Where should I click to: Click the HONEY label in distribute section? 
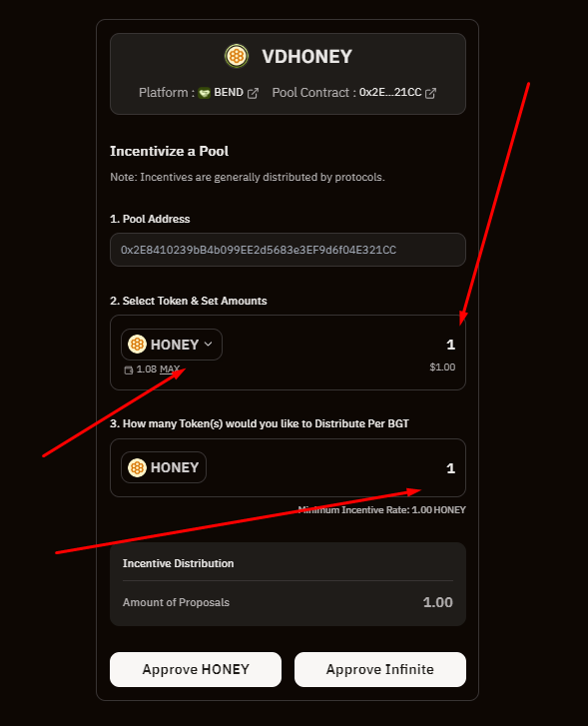pos(175,467)
